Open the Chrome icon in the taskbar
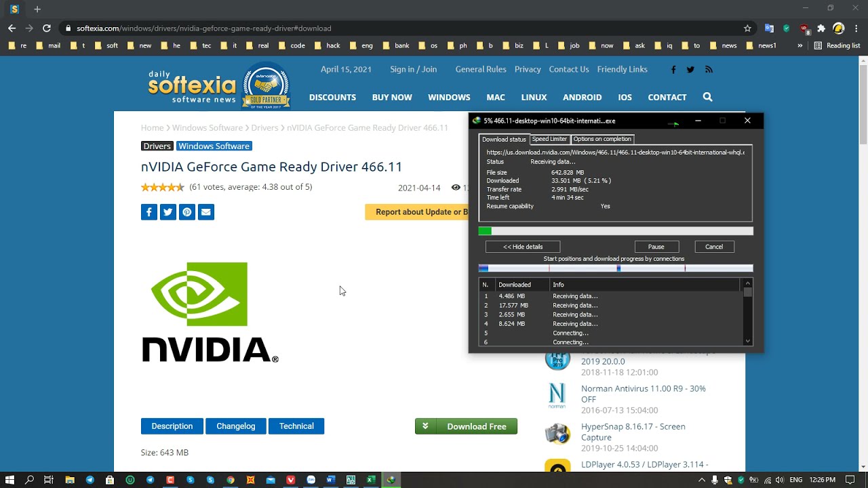The width and height of the screenshot is (868, 488). [231, 480]
